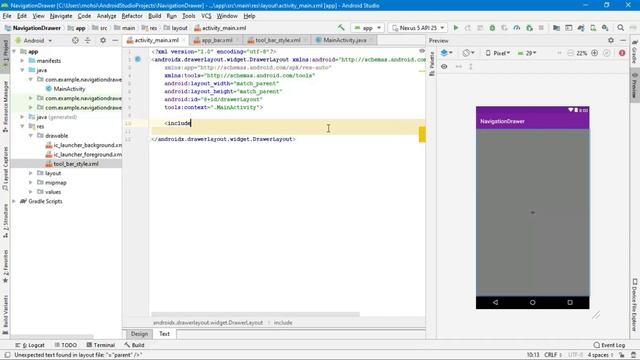Screen dimensions: 640x360
Task: Open the orientation dropdown in Preview
Action: [x=469, y=53]
